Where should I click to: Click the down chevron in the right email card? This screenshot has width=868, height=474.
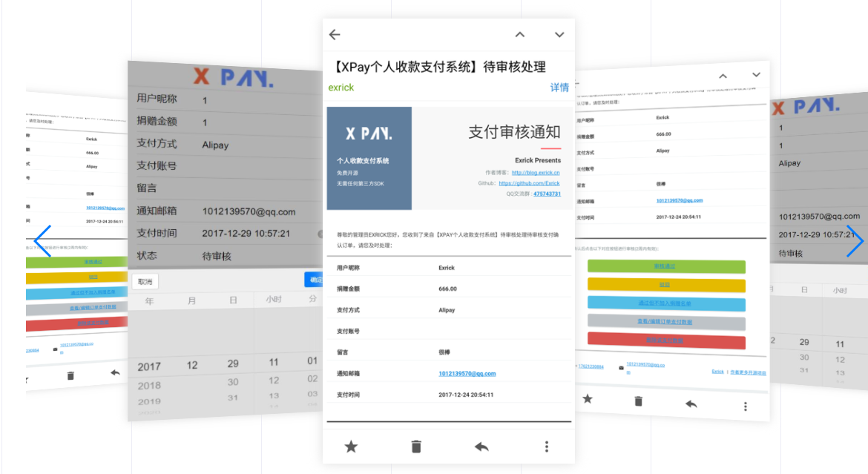pyautogui.click(x=756, y=75)
